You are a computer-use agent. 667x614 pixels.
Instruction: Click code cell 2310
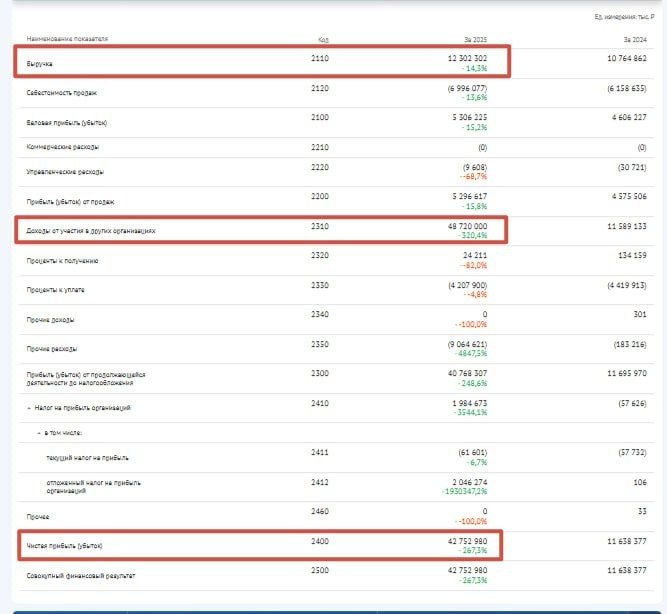[320, 226]
